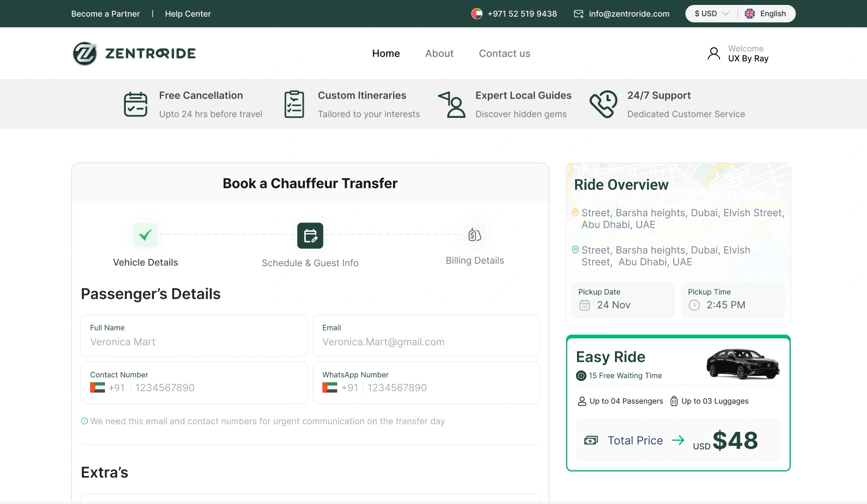Screen dimensions: 867x504
Task: Click the UX By Ray account name
Action: point(748,58)
